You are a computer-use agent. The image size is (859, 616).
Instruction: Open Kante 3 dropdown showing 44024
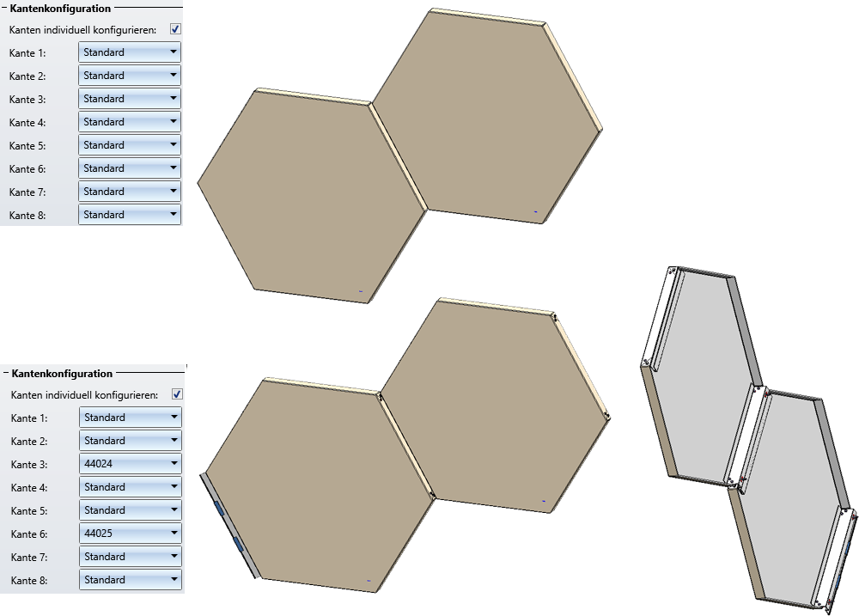[x=131, y=464]
